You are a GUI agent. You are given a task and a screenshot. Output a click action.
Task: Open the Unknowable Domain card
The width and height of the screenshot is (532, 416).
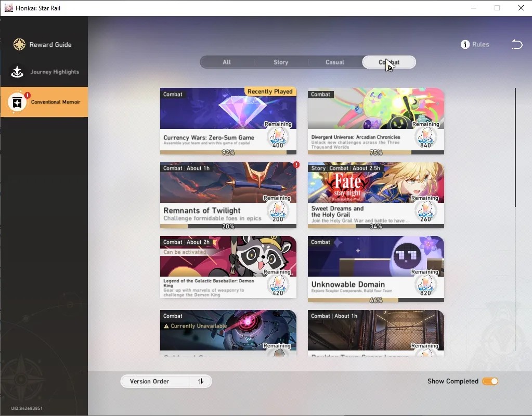pos(376,269)
